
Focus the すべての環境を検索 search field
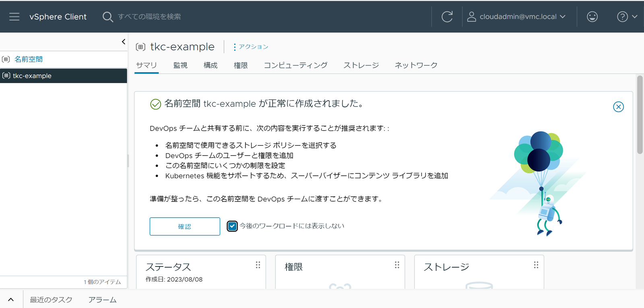149,17
